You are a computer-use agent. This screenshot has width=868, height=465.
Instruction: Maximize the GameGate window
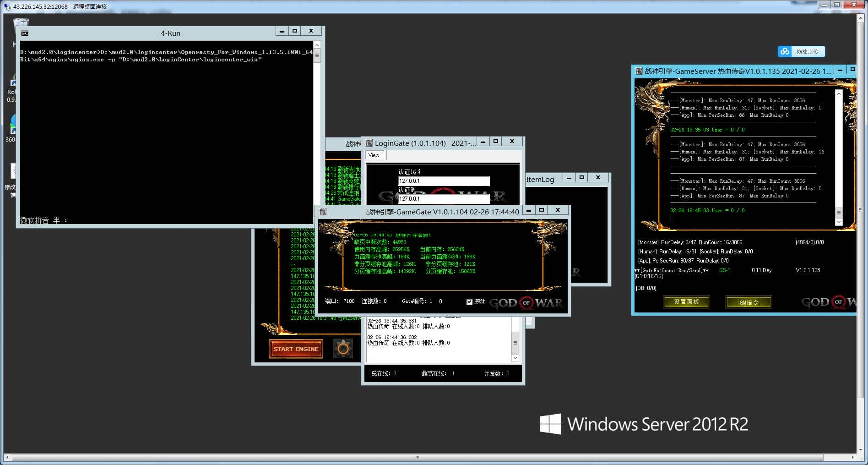coord(542,210)
